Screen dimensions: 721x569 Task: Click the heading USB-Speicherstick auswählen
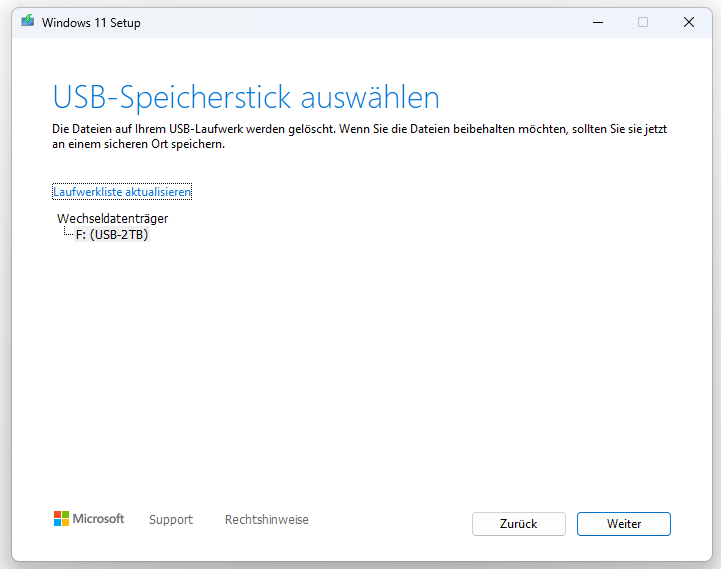246,97
